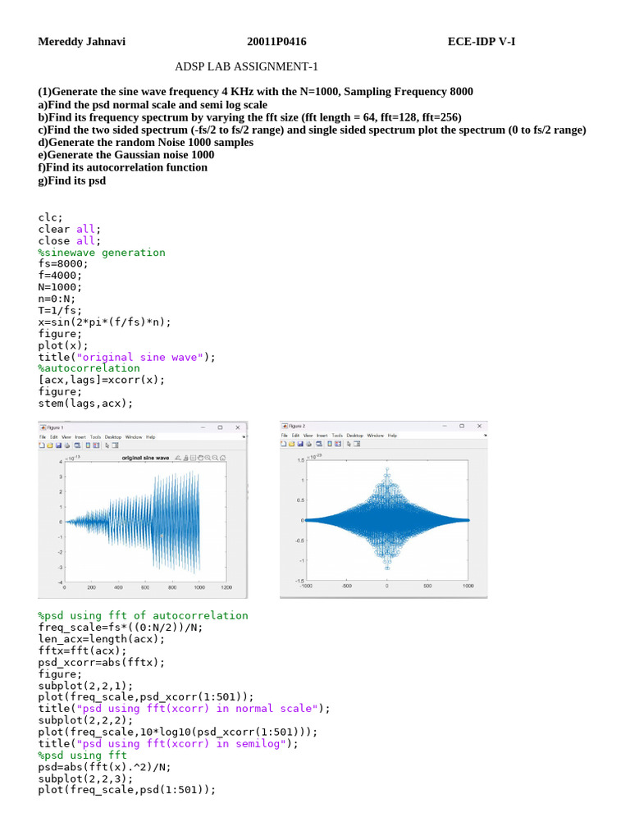Maximize the Figure 2 window
The width and height of the screenshot is (630, 840).
(x=462, y=426)
